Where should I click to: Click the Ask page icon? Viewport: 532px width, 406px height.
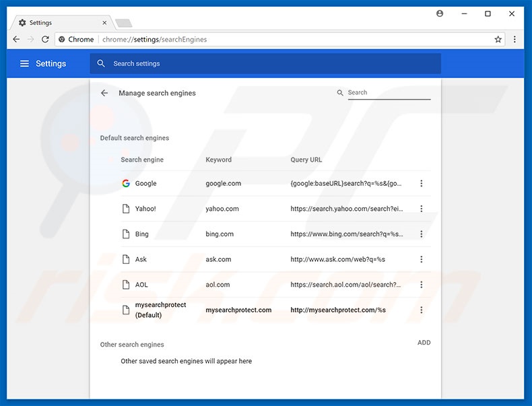[126, 259]
